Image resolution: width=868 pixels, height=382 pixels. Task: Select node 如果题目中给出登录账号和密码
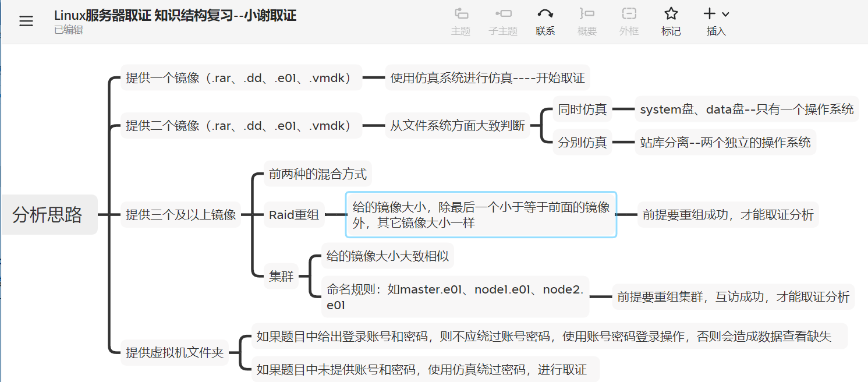(x=550, y=336)
